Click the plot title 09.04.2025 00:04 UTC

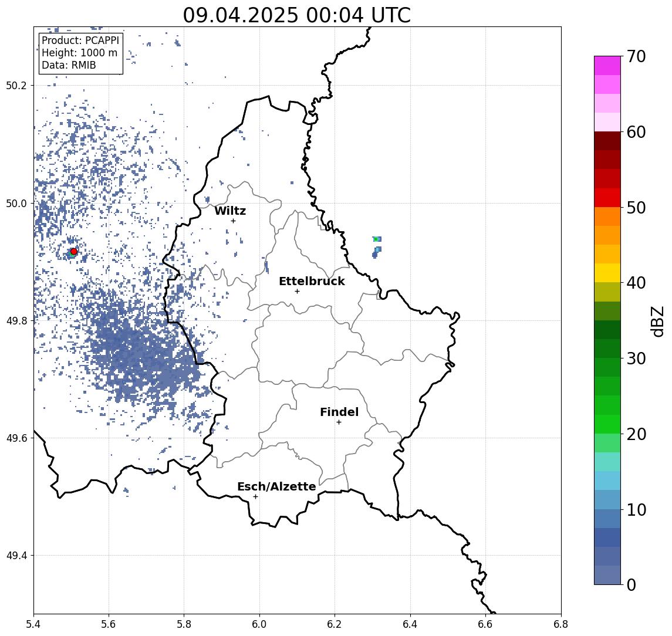tap(296, 15)
